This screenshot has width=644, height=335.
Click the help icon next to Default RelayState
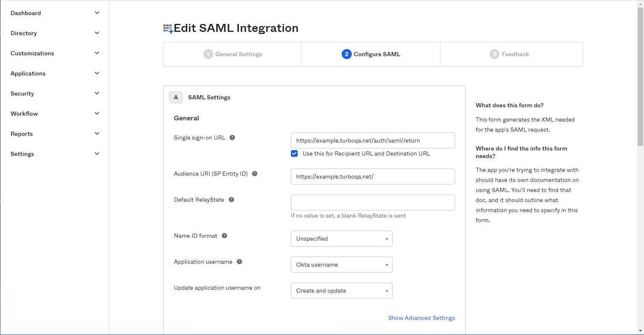point(231,200)
